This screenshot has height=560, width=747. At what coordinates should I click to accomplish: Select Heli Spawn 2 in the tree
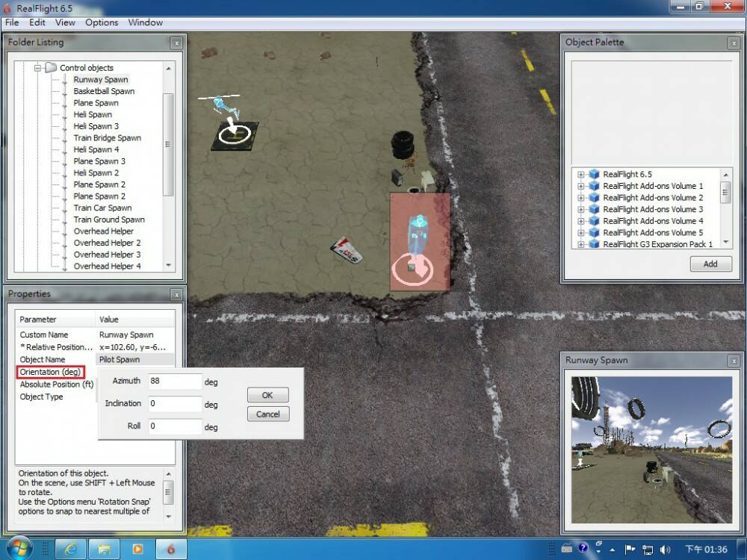click(96, 173)
